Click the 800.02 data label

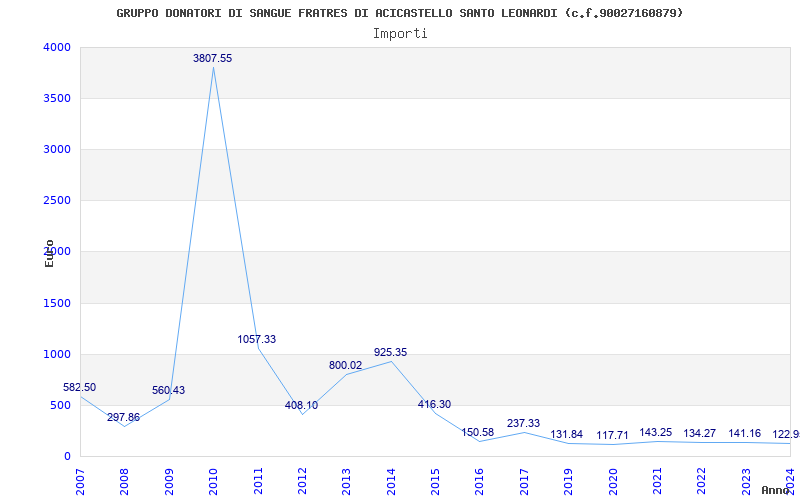tap(345, 366)
